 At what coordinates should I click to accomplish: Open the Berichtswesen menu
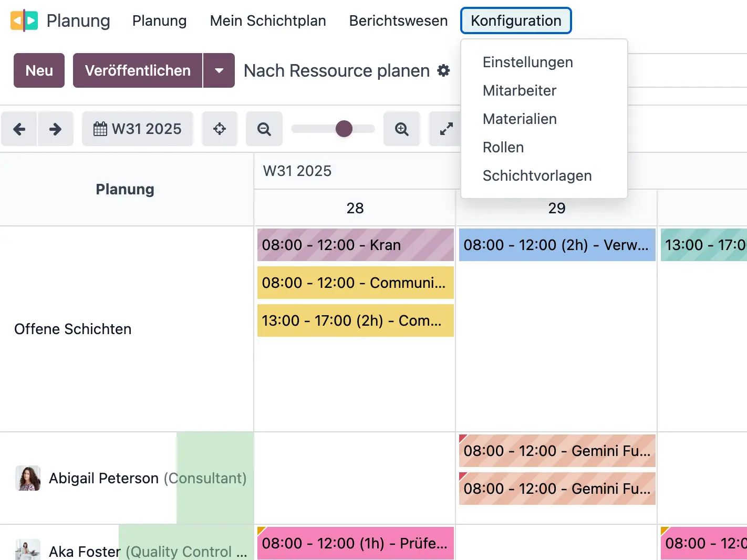coord(398,20)
